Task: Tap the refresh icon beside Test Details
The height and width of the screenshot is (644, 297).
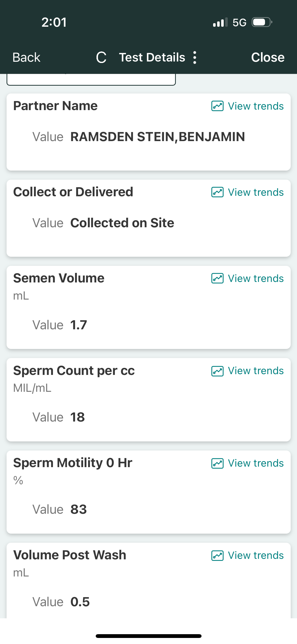Action: click(101, 57)
